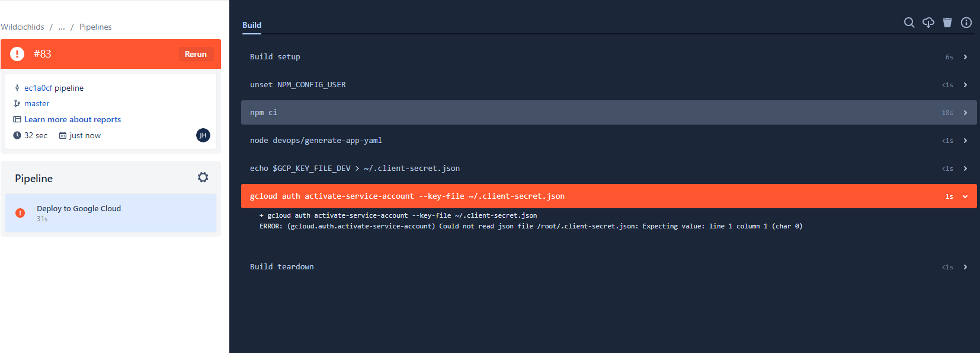Viewport: 980px width, 353px height.
Task: Open build info circle icon
Action: (966, 23)
